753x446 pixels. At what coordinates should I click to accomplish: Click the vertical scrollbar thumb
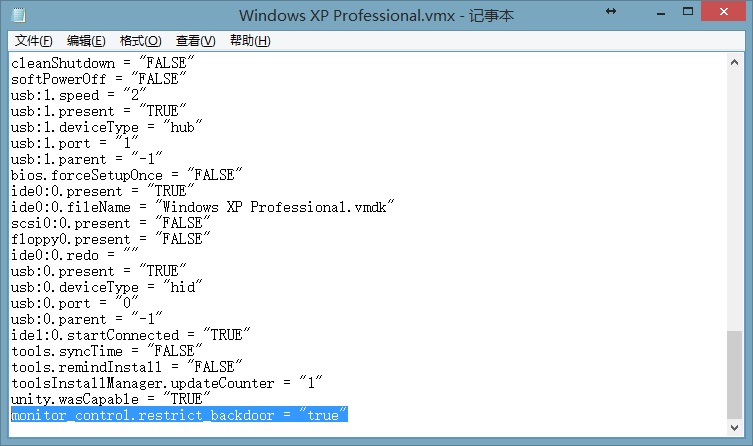coord(734,374)
